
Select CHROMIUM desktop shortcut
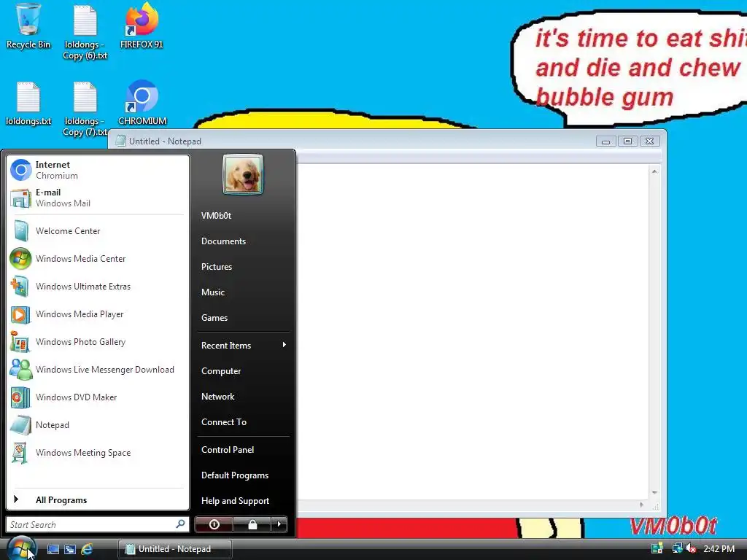(142, 104)
